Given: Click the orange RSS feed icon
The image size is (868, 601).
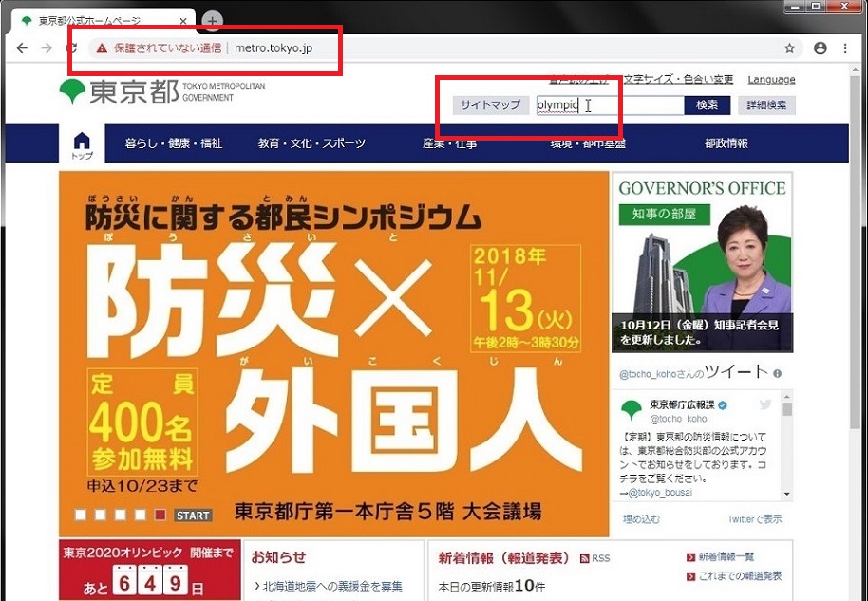Looking at the screenshot, I should (585, 559).
